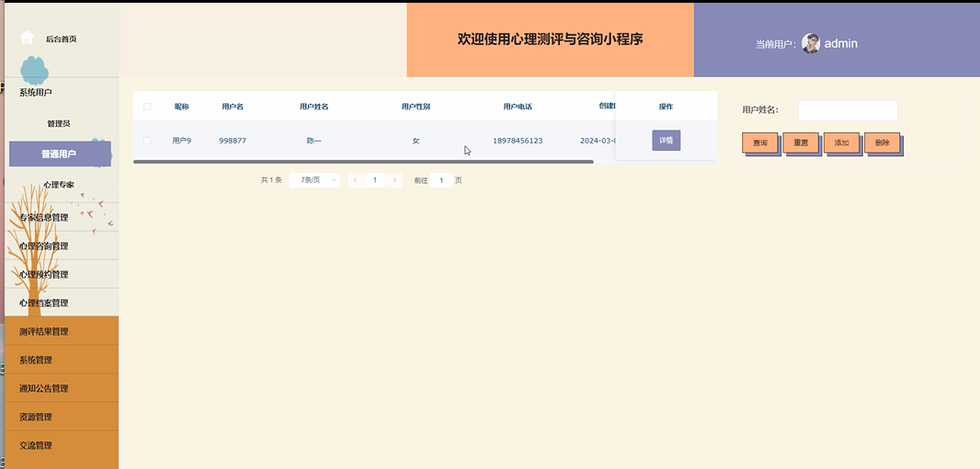980x469 pixels.
Task: Click the 陈一 name cell
Action: coord(313,141)
